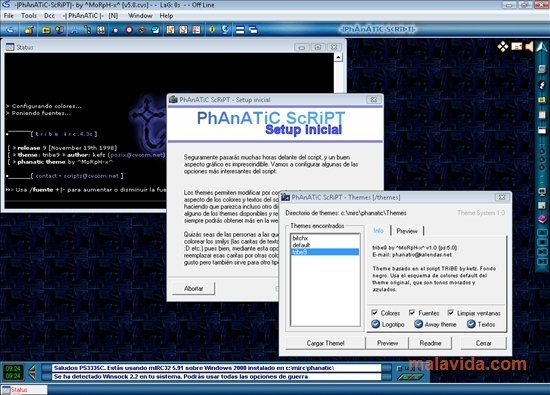550x395 pixels.
Task: Click the Status window scrollbar up arrow
Action: click(x=338, y=57)
